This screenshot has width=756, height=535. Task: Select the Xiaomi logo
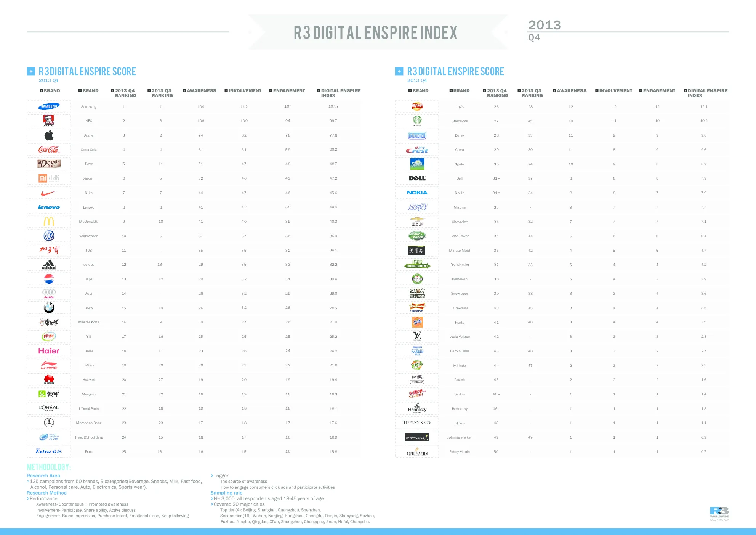[x=49, y=178]
